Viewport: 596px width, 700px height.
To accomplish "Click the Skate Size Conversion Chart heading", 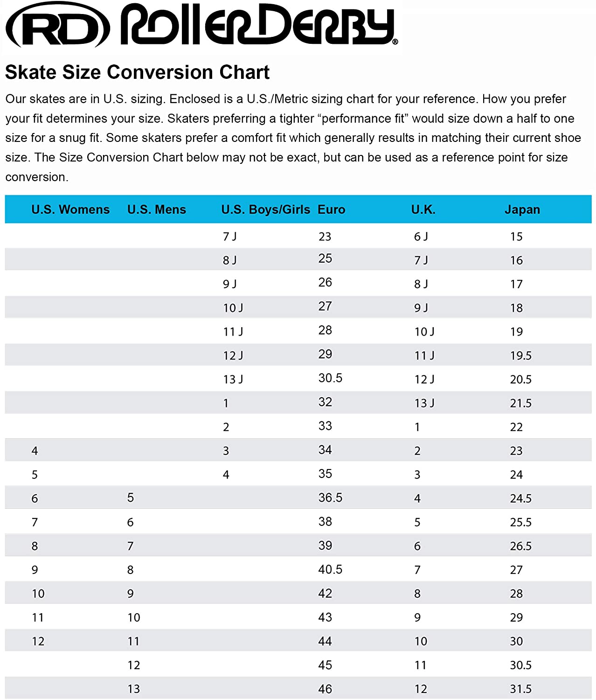I will (137, 72).
